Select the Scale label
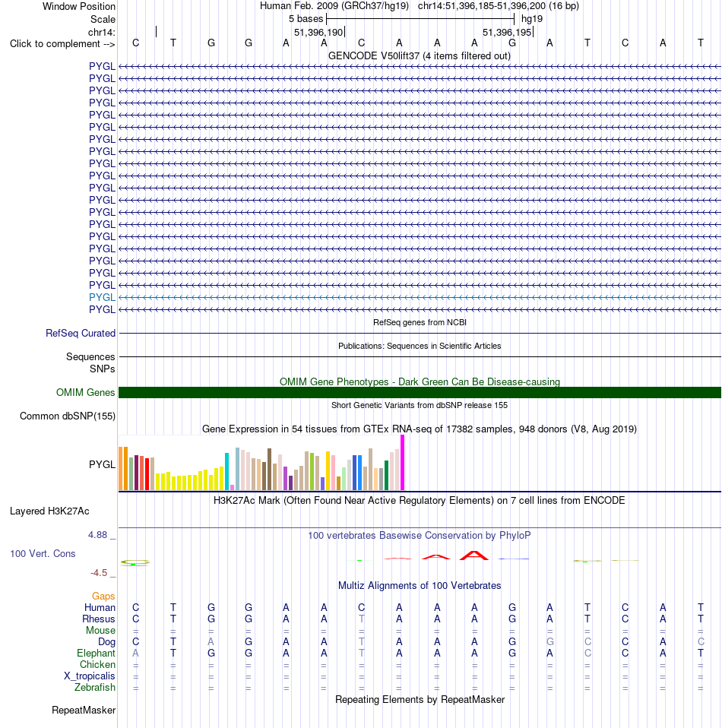The height and width of the screenshot is (728, 722). click(x=103, y=20)
